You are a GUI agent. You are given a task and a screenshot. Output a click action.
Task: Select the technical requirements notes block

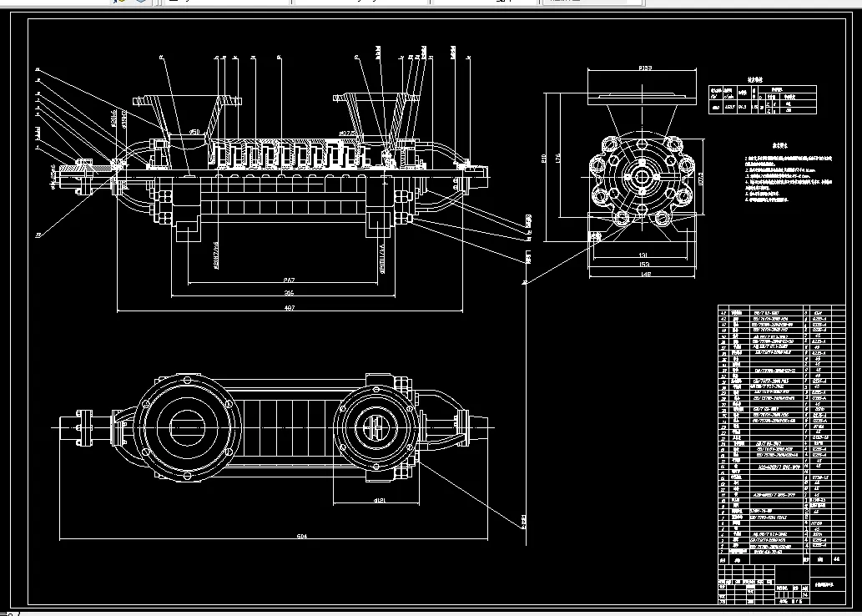click(789, 174)
